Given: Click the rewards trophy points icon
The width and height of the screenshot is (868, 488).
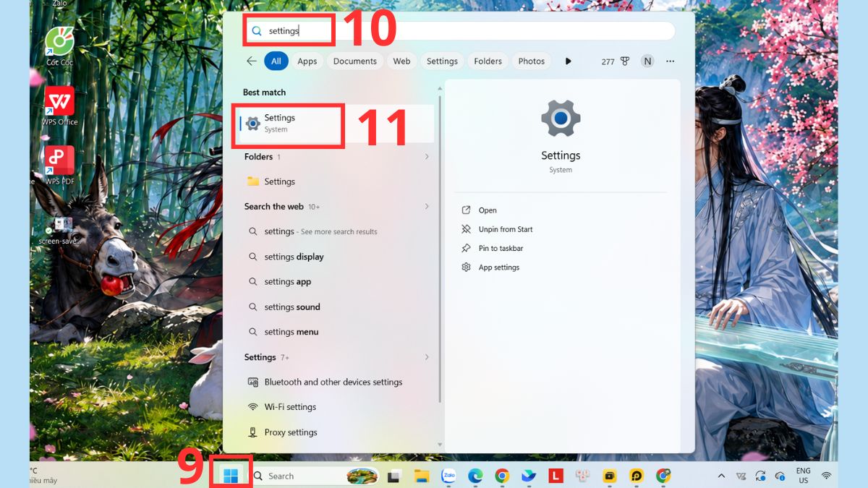Looking at the screenshot, I should (624, 61).
